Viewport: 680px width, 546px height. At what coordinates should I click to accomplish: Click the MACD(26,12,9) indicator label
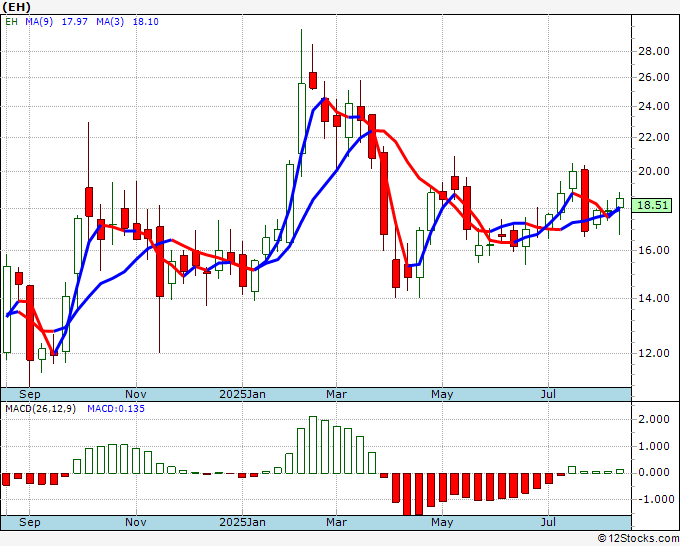40,409
